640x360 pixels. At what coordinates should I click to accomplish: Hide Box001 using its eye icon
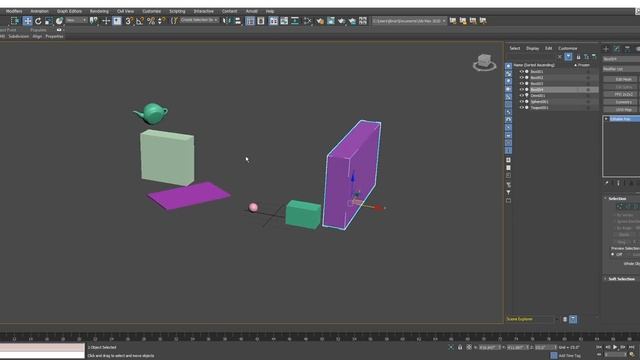click(521, 71)
